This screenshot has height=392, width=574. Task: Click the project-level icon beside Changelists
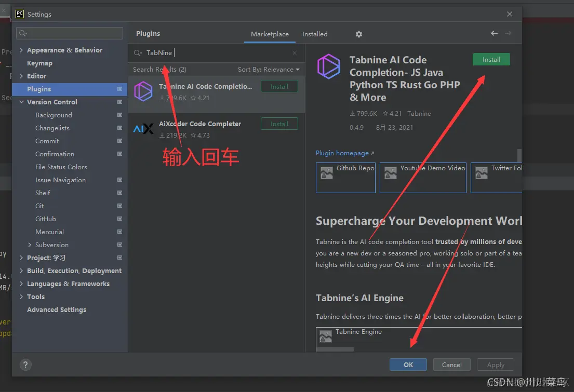[x=119, y=128]
